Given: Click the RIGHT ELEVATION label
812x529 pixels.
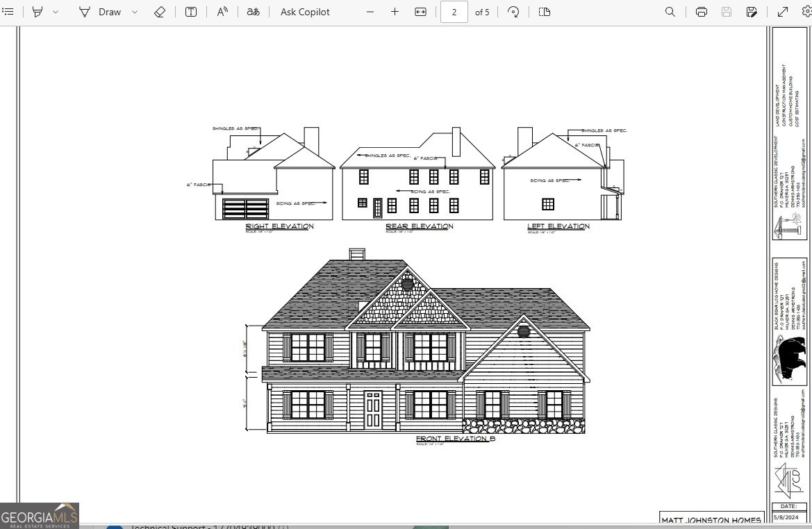Looking at the screenshot, I should coord(279,226).
